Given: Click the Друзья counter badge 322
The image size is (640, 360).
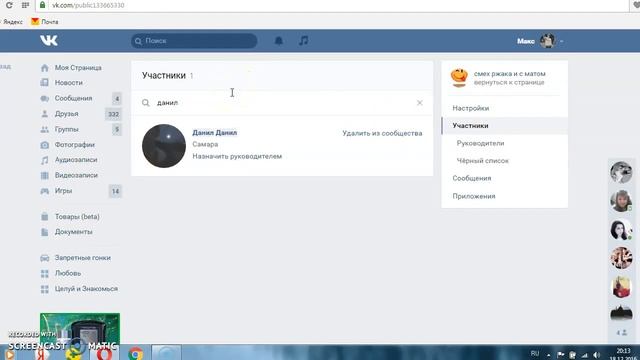Looking at the screenshot, I should [113, 114].
